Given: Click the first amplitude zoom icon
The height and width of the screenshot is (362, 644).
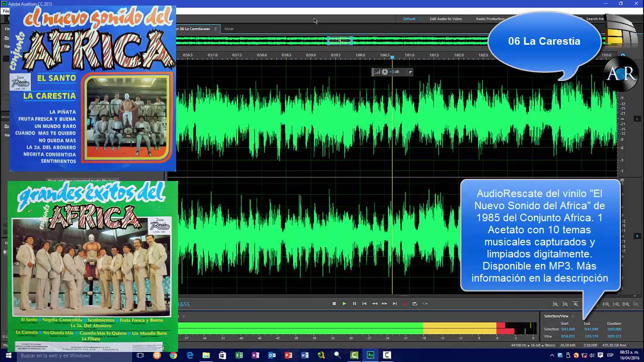Looking at the screenshot, I should 555,304.
